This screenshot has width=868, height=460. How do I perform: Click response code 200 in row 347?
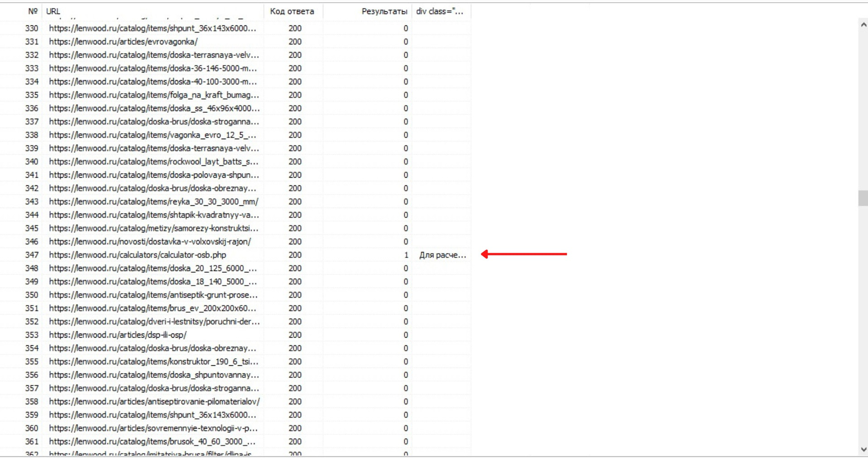295,255
